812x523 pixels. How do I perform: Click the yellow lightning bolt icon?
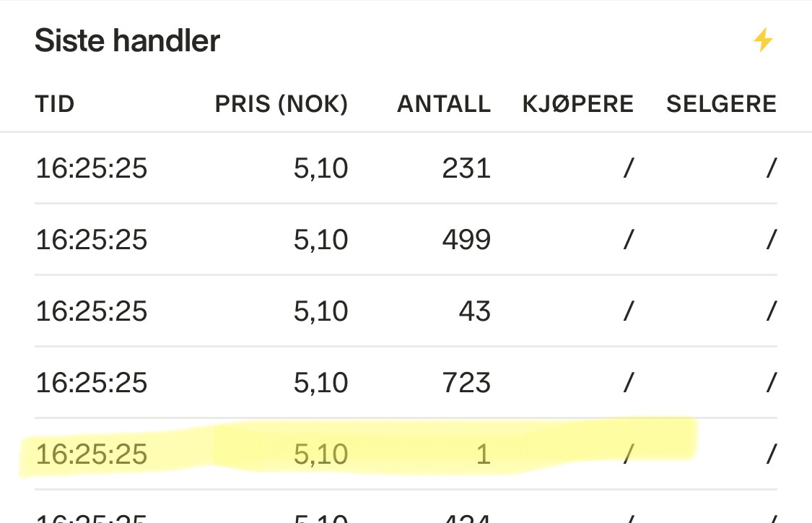763,40
